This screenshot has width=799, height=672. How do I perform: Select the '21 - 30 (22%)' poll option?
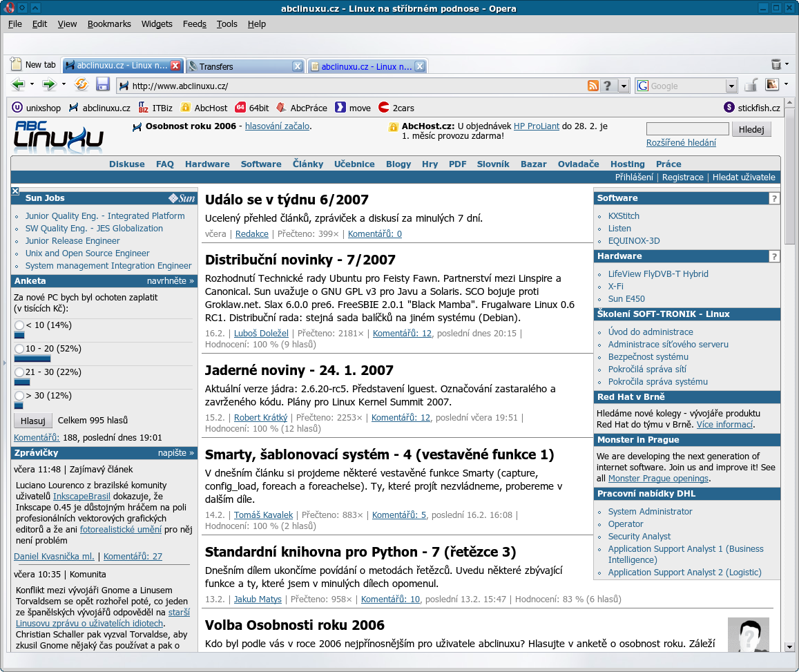click(19, 372)
